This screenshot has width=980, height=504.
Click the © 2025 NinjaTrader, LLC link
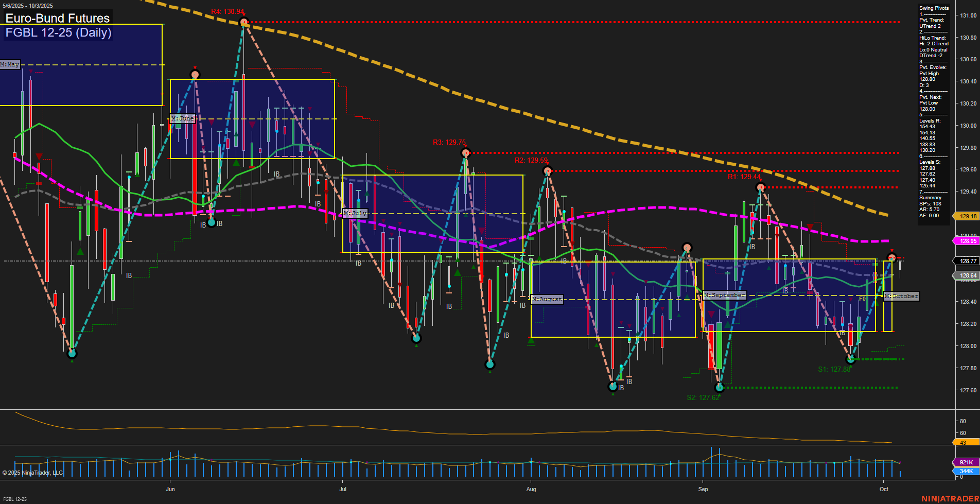32,473
